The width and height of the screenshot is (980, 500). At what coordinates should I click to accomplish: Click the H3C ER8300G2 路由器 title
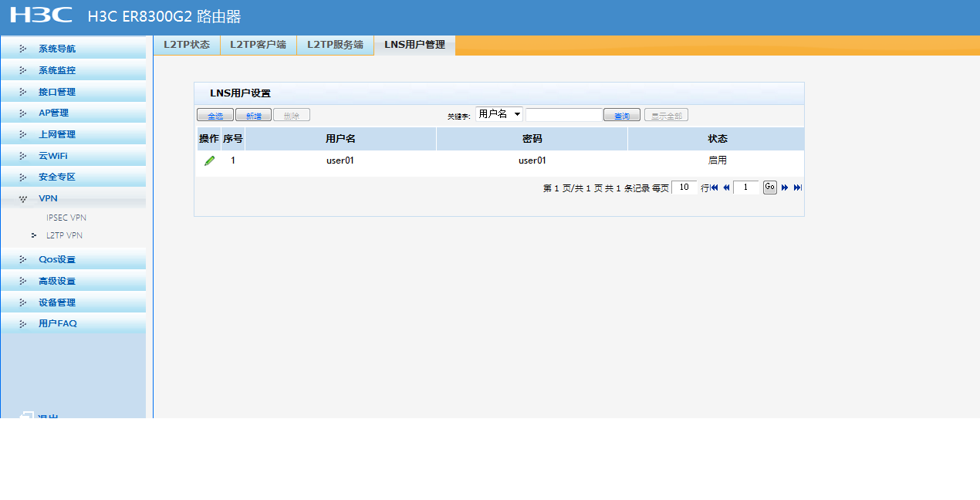(x=164, y=17)
